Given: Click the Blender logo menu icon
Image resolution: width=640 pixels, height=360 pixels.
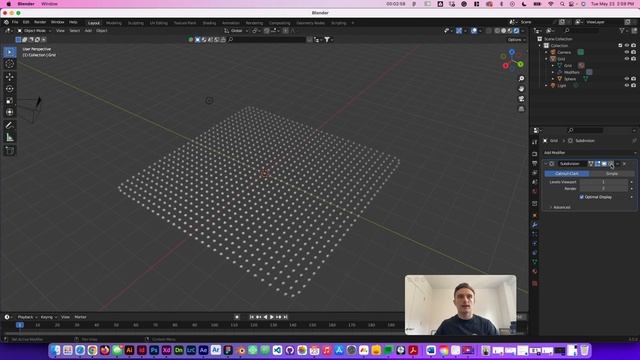Looking at the screenshot, I should tap(6, 22).
